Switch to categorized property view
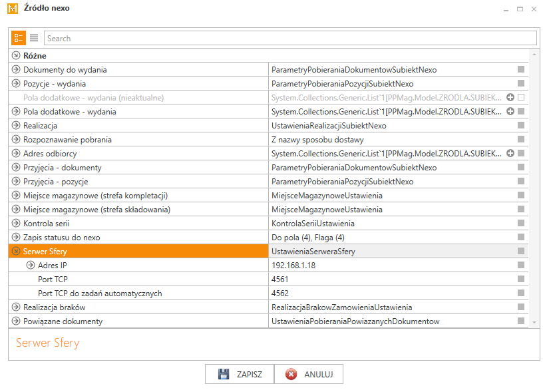Image resolution: width=545 pixels, height=392 pixels. pos(19,38)
